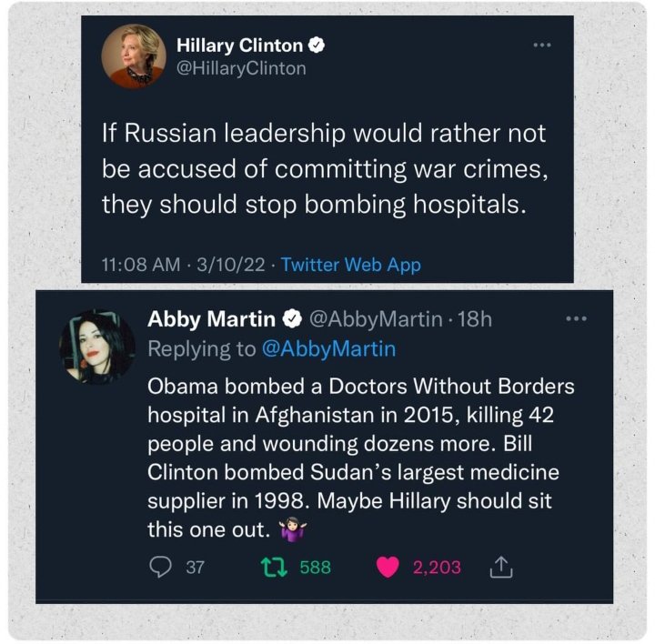Screen dimensions: 655x644
Task: Retweet Abby Martin's tweet
Action: [269, 568]
